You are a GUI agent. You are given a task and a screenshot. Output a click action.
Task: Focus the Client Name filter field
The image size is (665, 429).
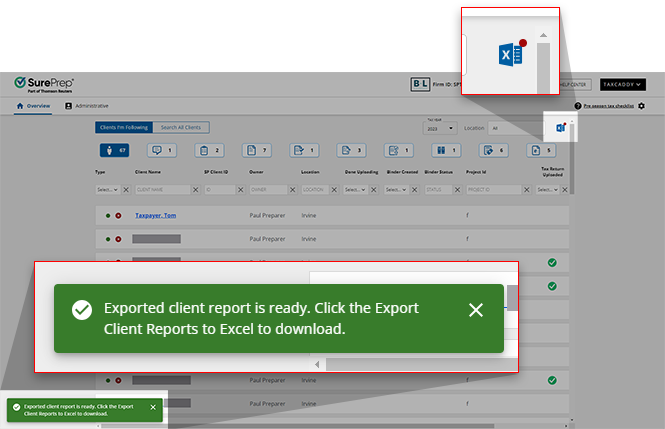tap(163, 189)
